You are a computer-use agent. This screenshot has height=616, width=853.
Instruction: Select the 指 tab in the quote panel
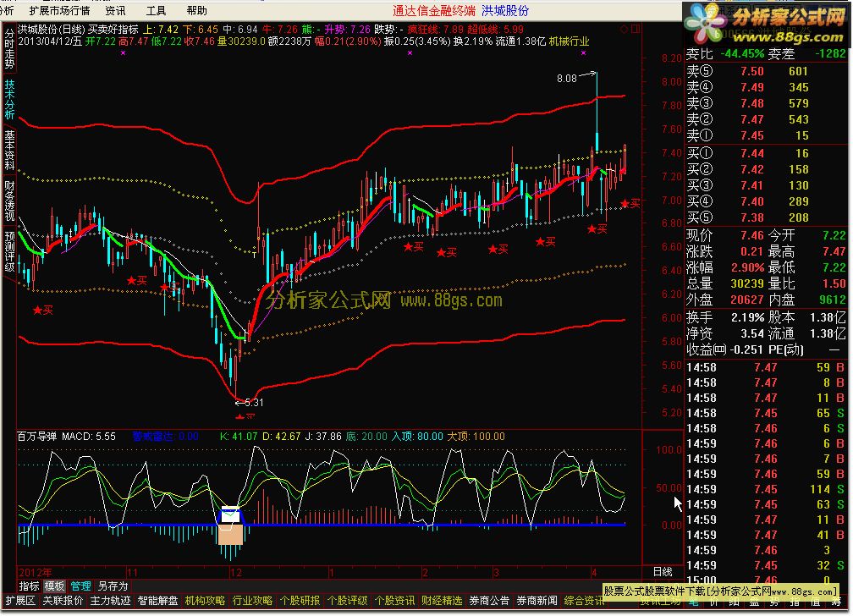click(x=795, y=602)
